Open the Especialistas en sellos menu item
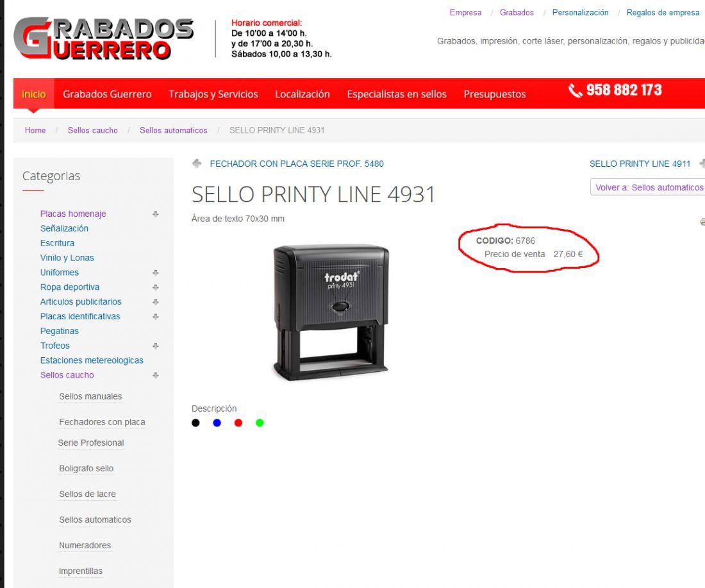This screenshot has height=588, width=705. click(397, 94)
